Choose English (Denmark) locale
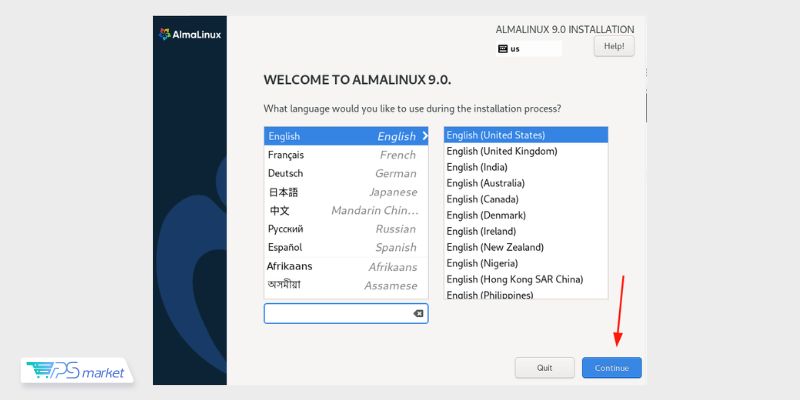This screenshot has height=400, width=800. pos(526,215)
